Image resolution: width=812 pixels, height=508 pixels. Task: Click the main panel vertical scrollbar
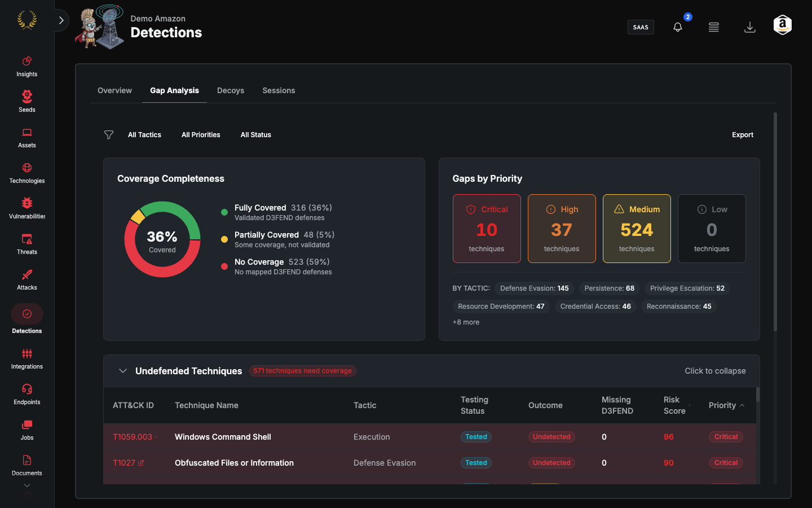(x=775, y=221)
